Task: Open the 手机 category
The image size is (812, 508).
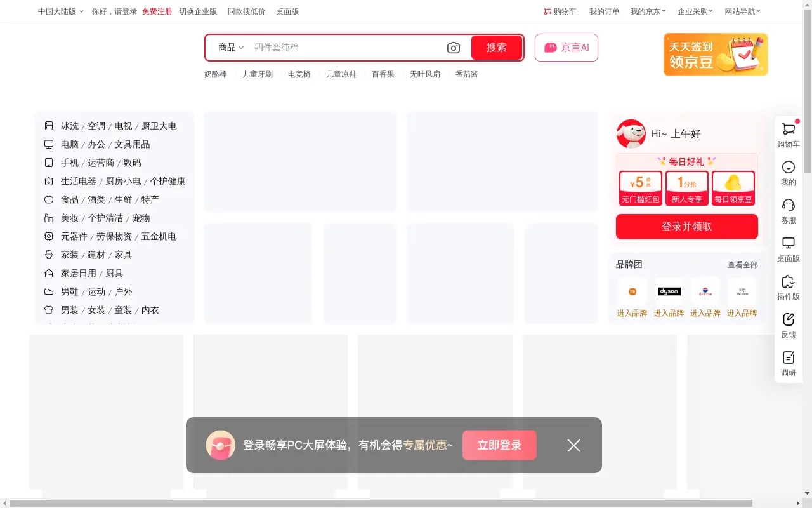Action: point(70,163)
